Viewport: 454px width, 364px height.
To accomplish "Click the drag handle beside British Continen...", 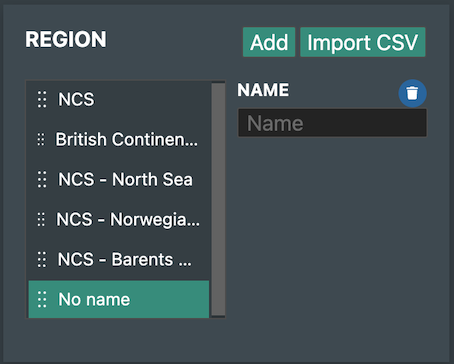I will pyautogui.click(x=41, y=139).
